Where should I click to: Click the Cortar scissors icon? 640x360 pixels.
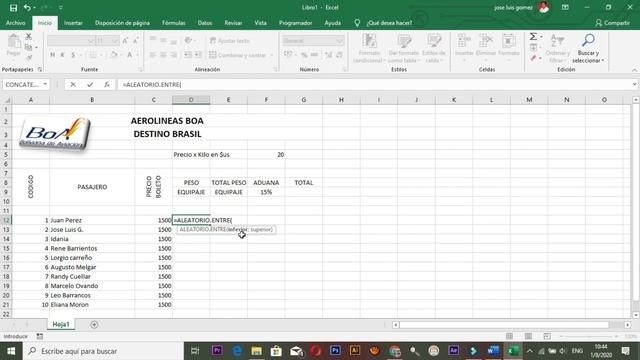click(29, 37)
